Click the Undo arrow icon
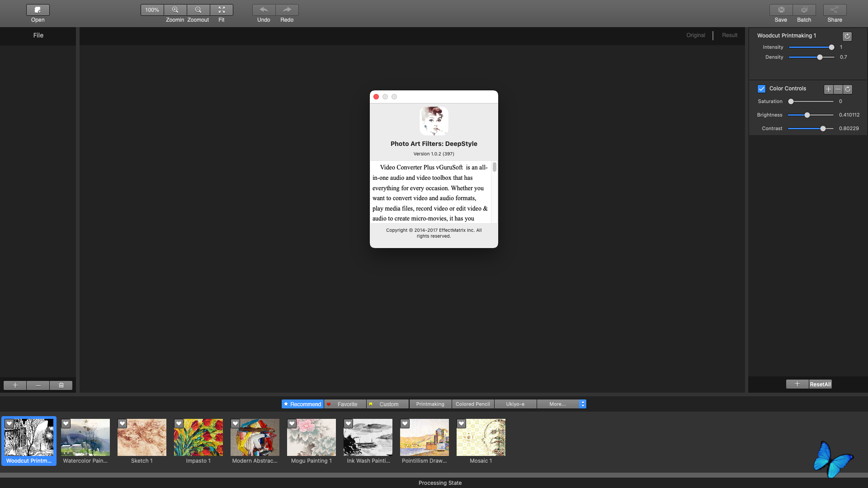This screenshot has height=488, width=868. coord(264,10)
